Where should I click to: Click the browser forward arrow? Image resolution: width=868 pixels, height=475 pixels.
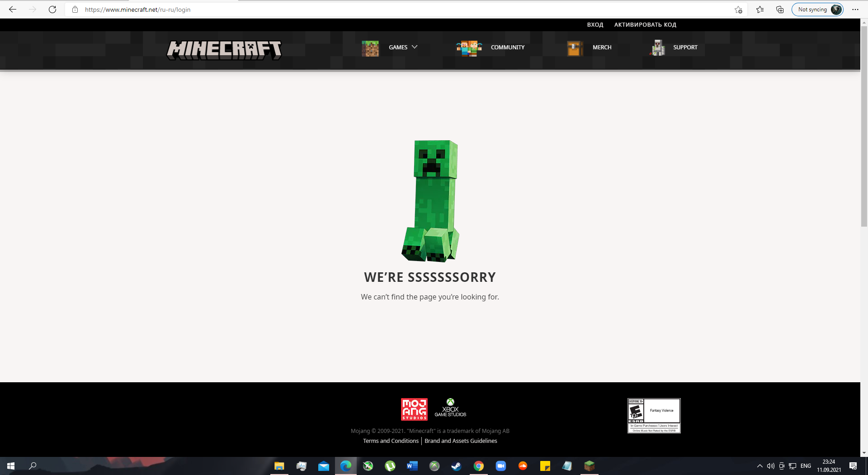33,9
